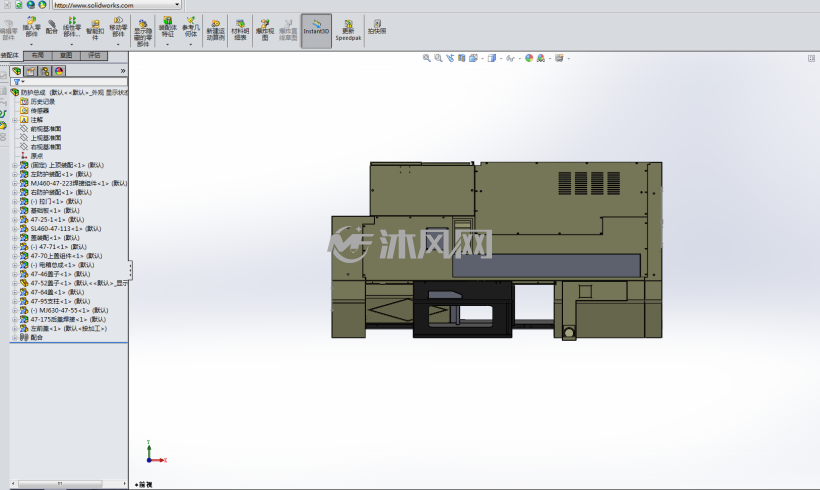
Task: Open Bill of Materials (材料明细表) tool
Action: pyautogui.click(x=240, y=30)
